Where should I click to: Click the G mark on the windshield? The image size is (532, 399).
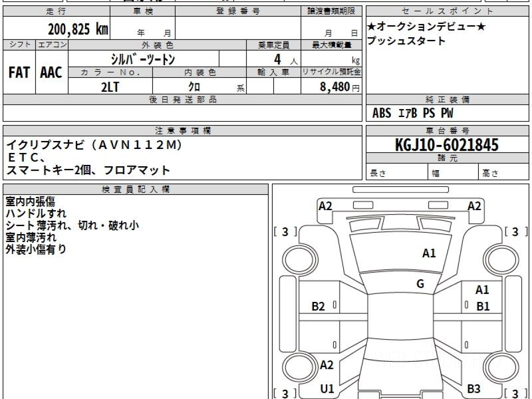420,284
